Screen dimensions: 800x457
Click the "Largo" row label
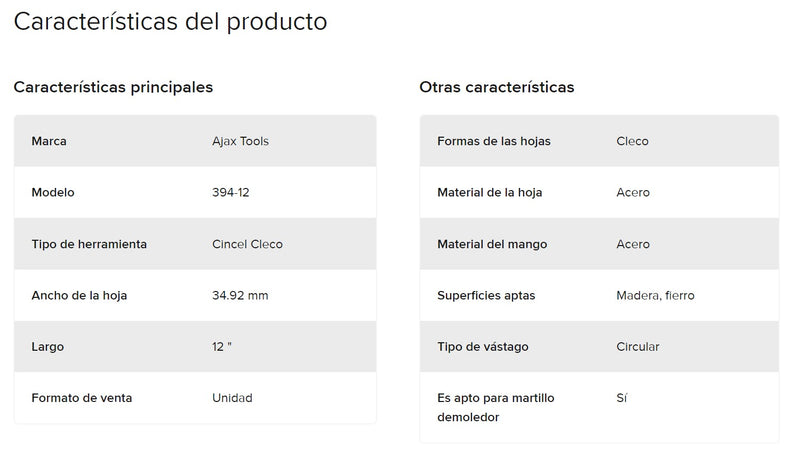point(49,346)
